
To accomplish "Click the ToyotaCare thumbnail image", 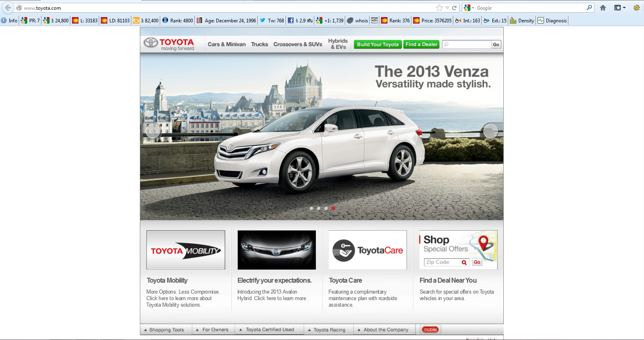I will (x=368, y=250).
